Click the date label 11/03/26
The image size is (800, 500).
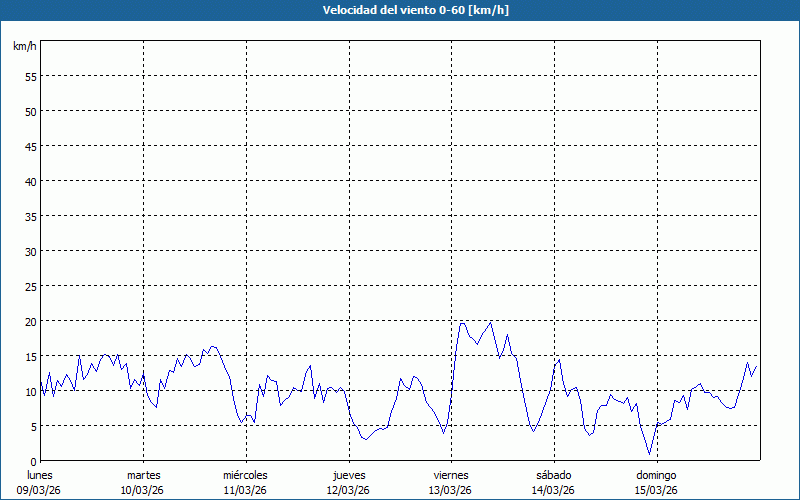(245, 490)
